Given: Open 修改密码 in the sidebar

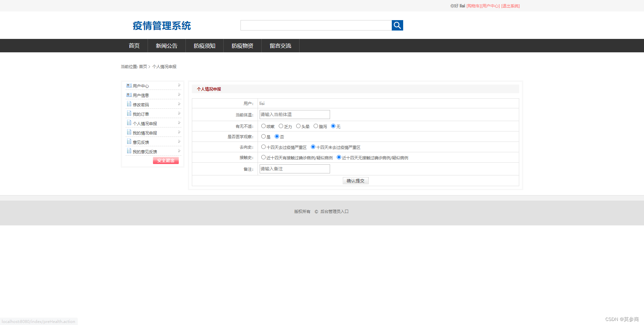Looking at the screenshot, I should [141, 105].
